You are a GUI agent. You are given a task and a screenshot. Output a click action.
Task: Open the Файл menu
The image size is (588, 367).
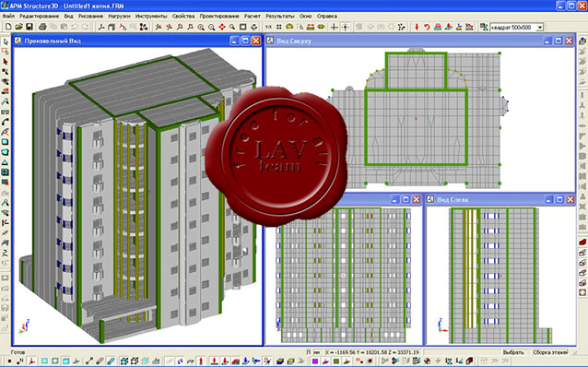[x=8, y=16]
